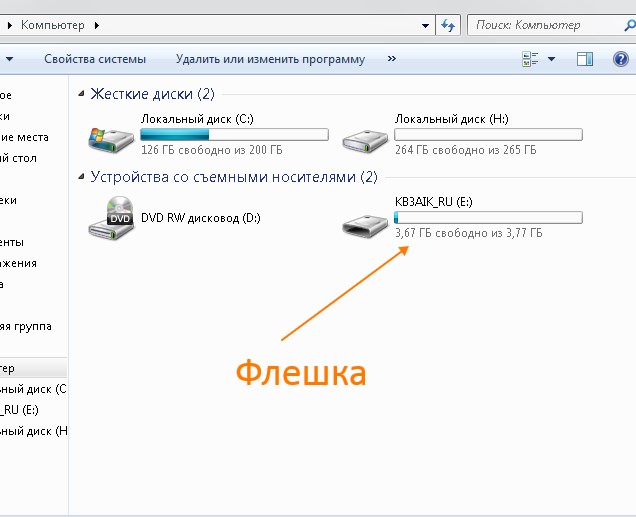Click text 264 ГБ свободно из 265 ГБ
This screenshot has height=517, width=636.
click(x=466, y=150)
